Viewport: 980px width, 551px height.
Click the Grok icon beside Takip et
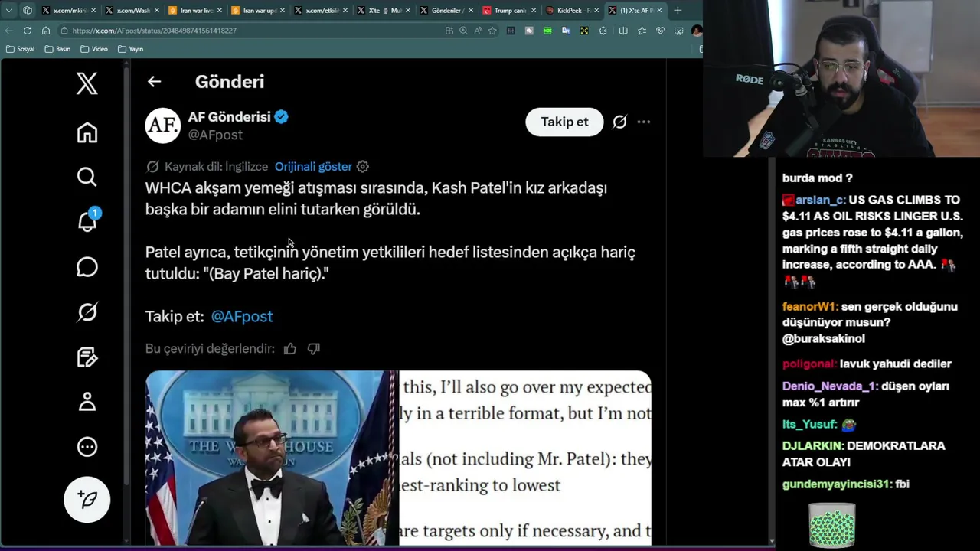point(619,122)
